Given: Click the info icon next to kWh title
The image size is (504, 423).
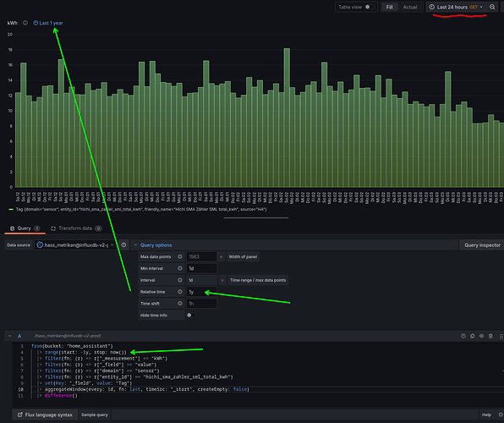Looking at the screenshot, I should pyautogui.click(x=25, y=23).
